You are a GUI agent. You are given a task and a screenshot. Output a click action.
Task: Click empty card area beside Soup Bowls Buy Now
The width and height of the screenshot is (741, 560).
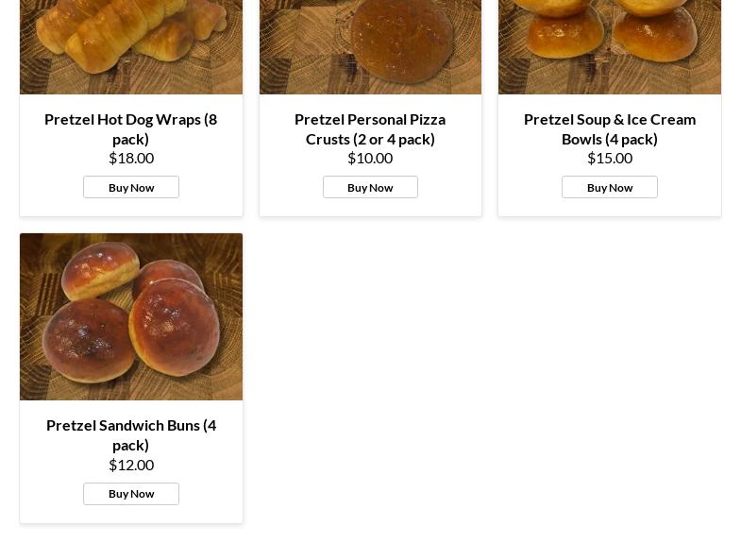689,188
